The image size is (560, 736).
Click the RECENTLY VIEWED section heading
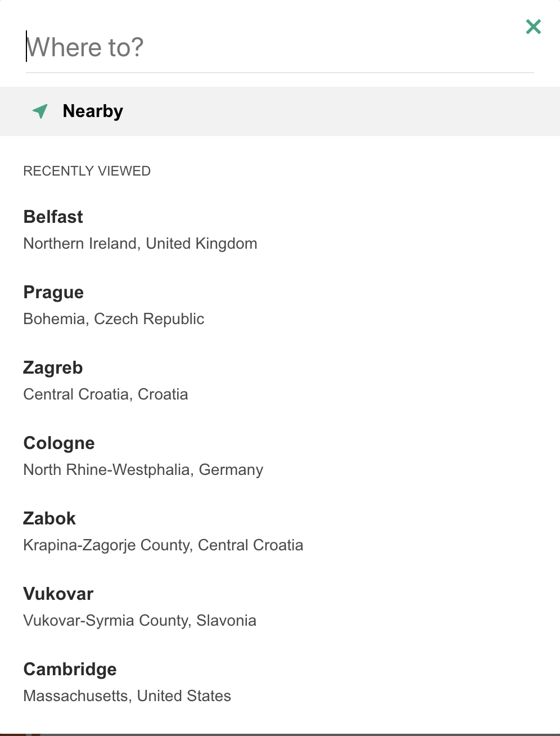coord(87,171)
